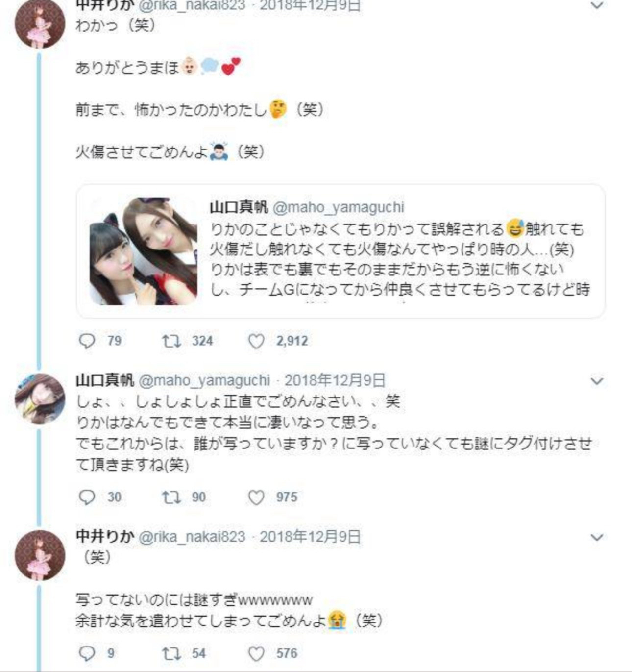Open chevron menu on last Rika Nakai tweet
The height and width of the screenshot is (672, 632).
click(597, 537)
